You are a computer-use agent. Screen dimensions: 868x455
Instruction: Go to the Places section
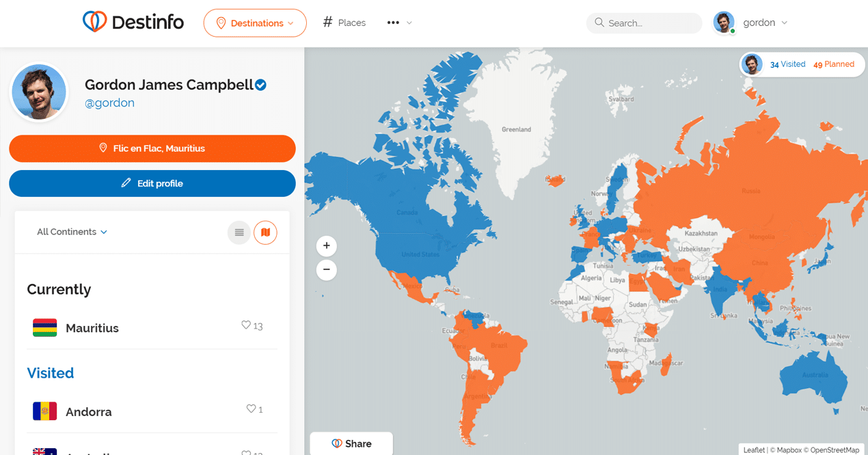pyautogui.click(x=344, y=23)
